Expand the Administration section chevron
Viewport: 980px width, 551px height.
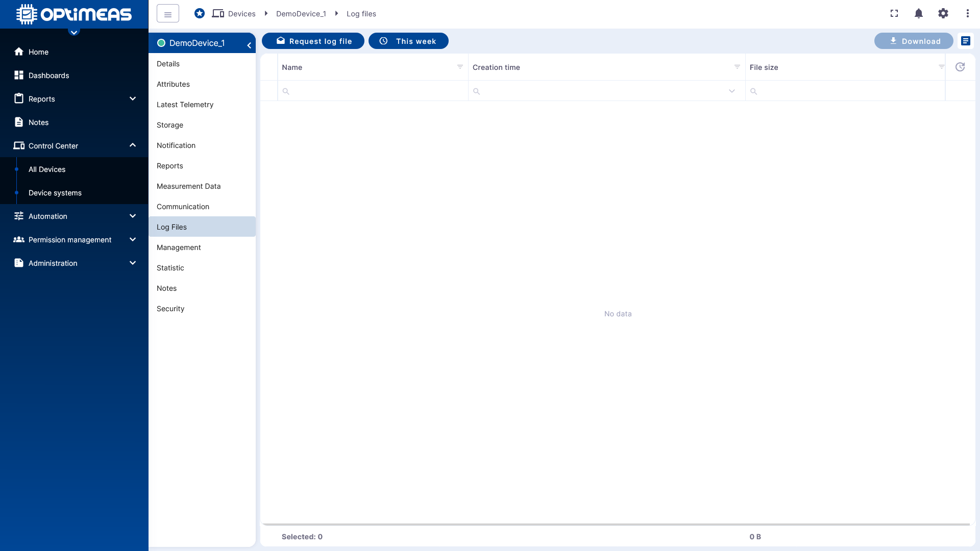coord(133,263)
